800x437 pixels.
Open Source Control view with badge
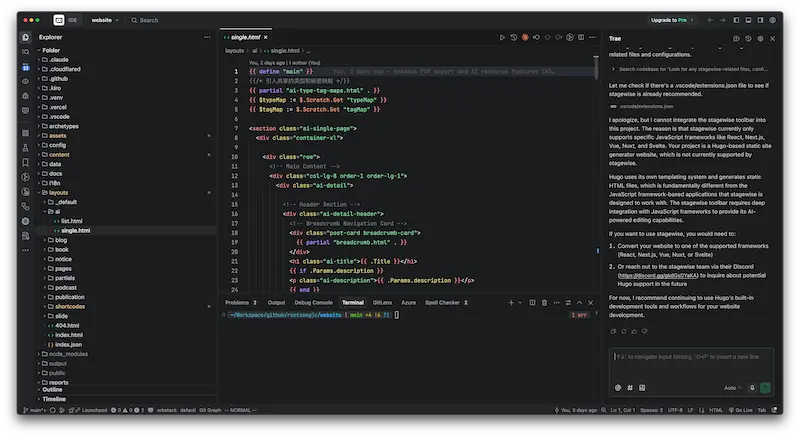(26, 67)
